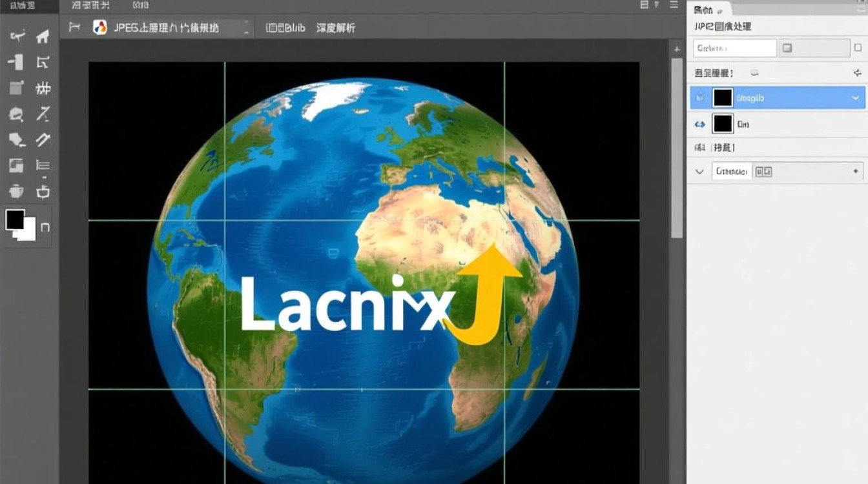Click the overlapping squares tool in the toolbox
This screenshot has height=484, width=868.
tap(16, 166)
